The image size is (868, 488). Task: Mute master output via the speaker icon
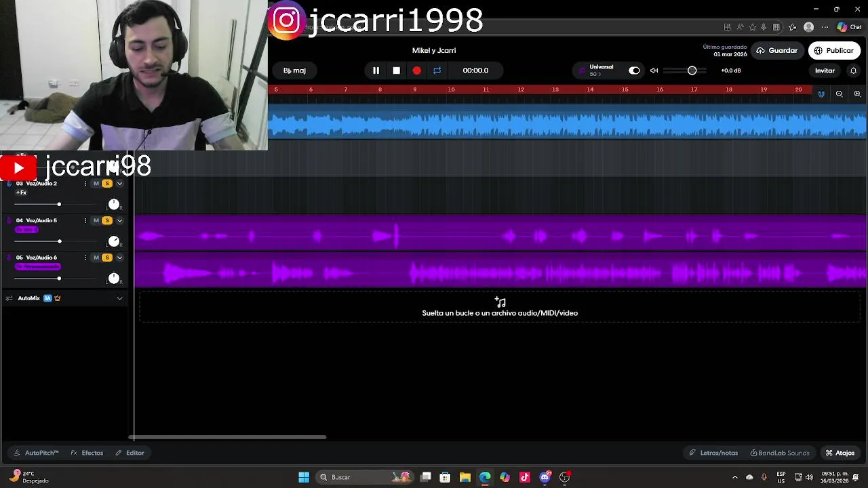point(654,70)
